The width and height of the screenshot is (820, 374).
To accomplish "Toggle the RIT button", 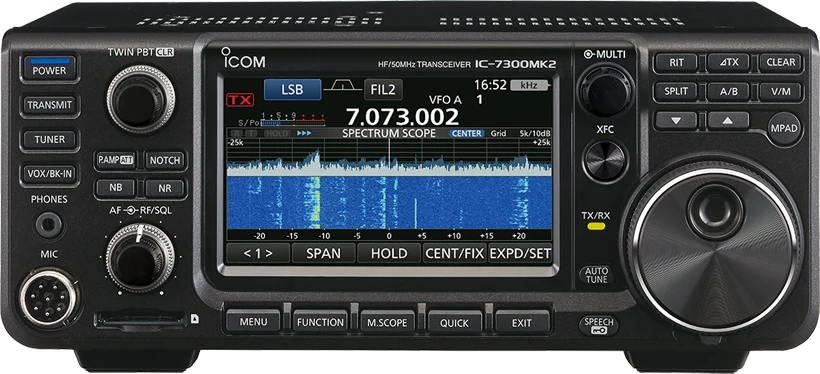I will click(x=676, y=63).
